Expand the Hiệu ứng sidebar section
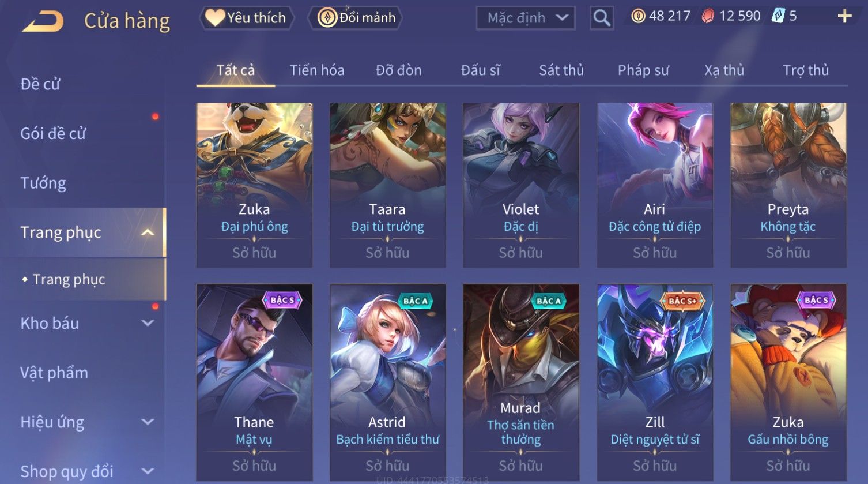868x484 pixels. click(x=148, y=422)
